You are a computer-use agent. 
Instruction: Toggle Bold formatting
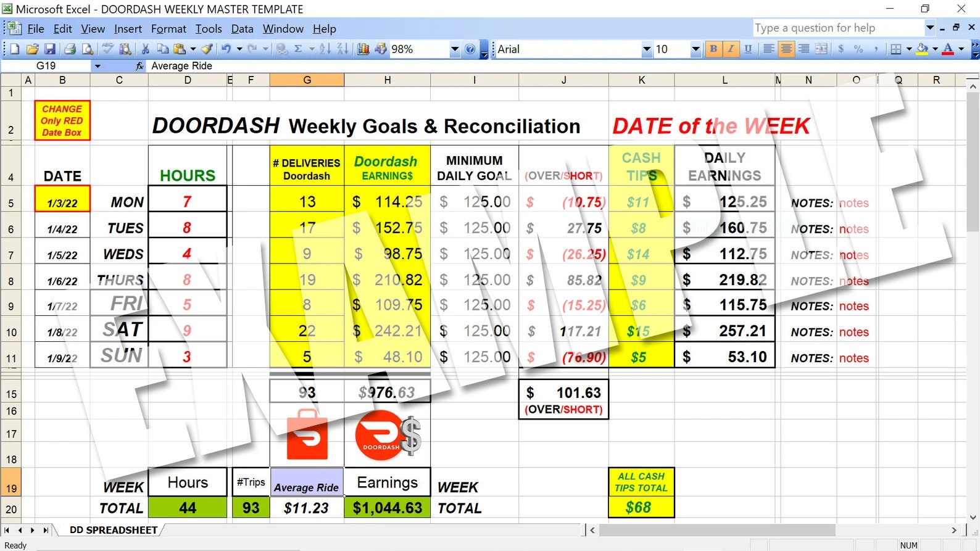[713, 49]
